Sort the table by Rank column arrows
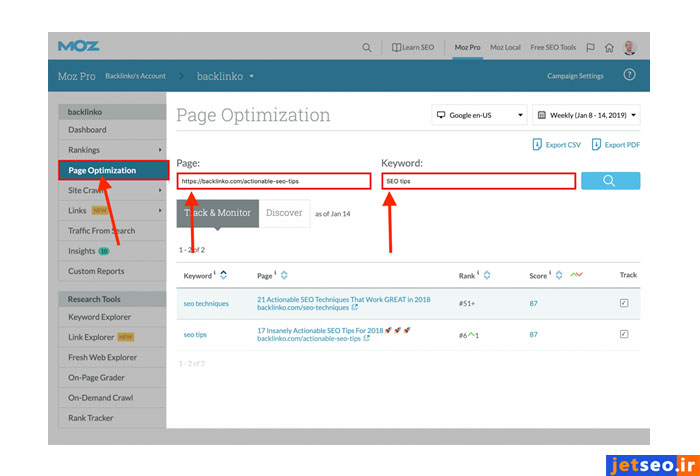This screenshot has height=476, width=700. [491, 275]
